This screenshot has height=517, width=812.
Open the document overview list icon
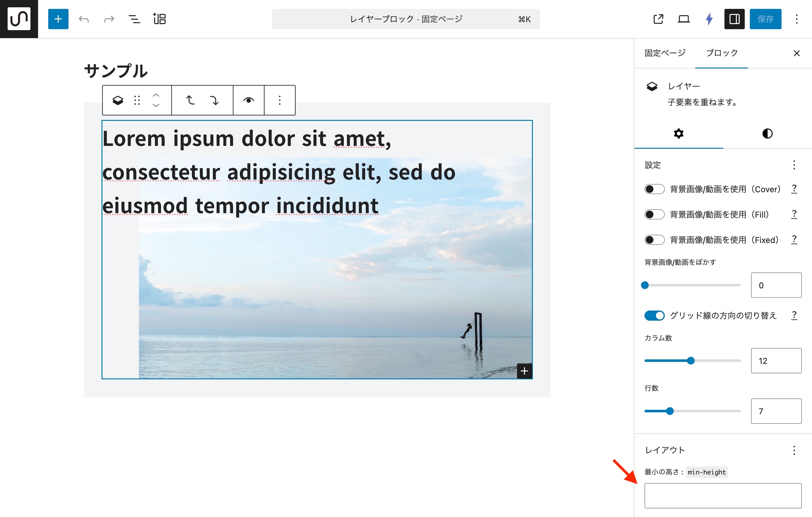point(134,19)
